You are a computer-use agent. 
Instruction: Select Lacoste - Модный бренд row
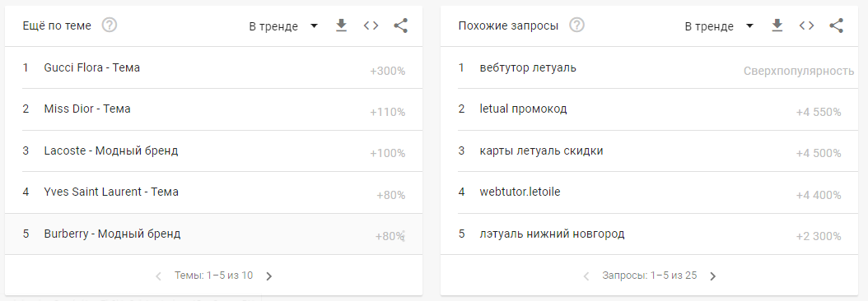[x=213, y=150]
